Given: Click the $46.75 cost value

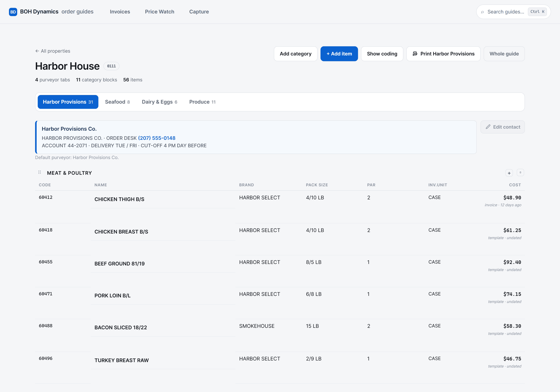Looking at the screenshot, I should point(512,359).
